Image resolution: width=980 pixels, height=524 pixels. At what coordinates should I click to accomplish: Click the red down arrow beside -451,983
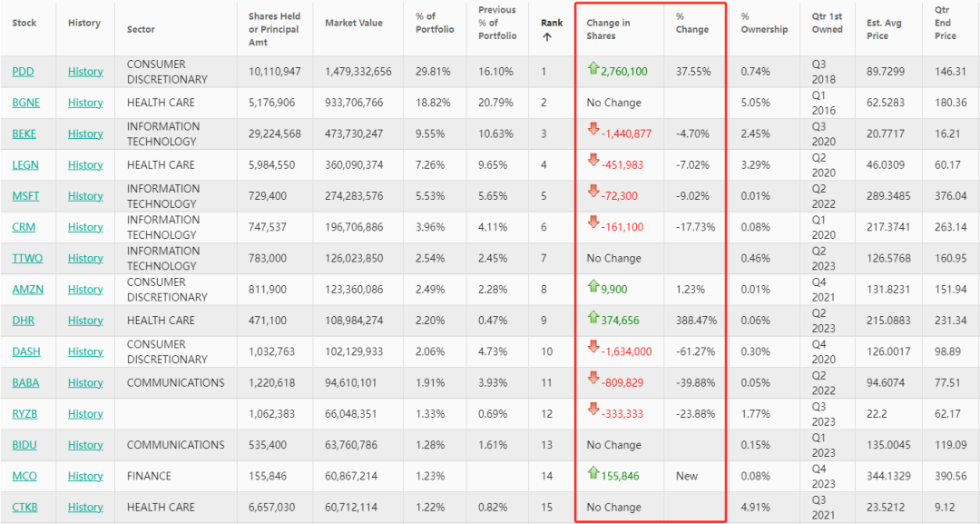[593, 161]
